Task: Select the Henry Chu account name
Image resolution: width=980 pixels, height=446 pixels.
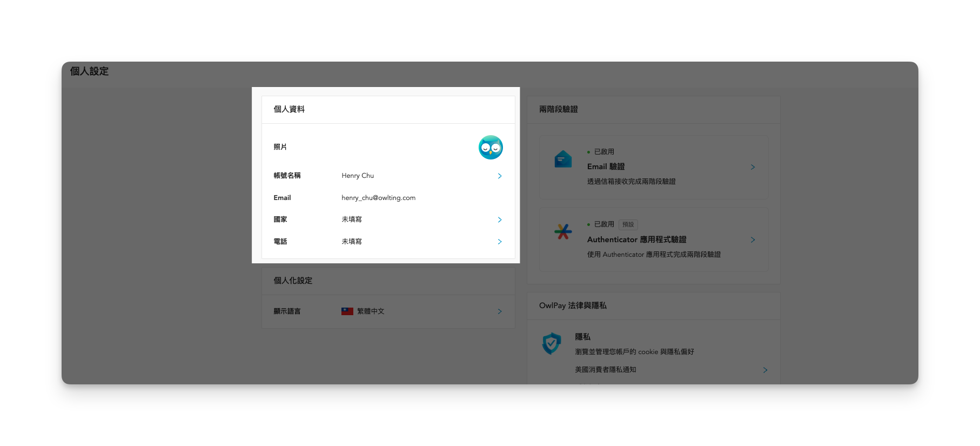Action: [x=358, y=176]
